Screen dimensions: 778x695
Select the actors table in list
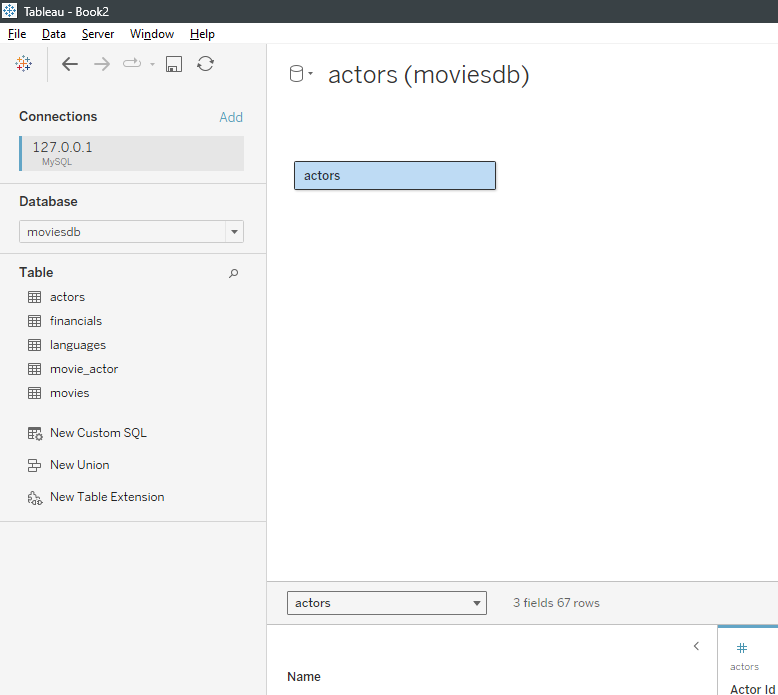[67, 297]
